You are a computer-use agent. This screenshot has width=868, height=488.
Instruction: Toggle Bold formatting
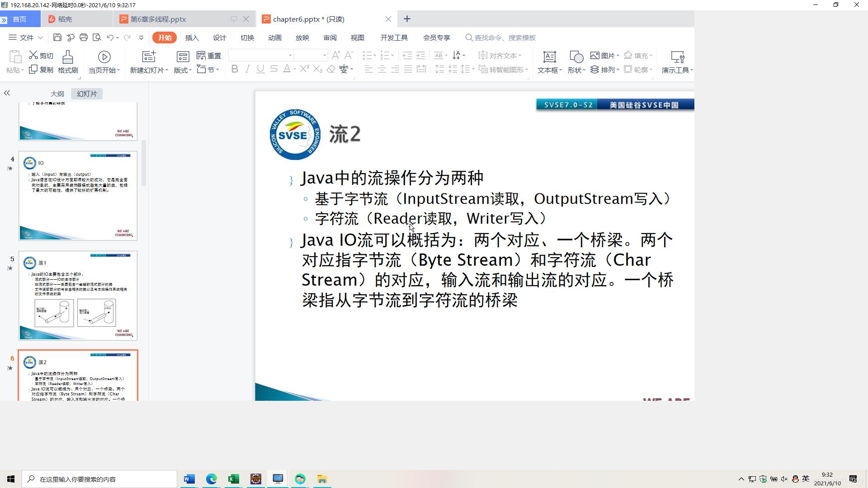(234, 69)
